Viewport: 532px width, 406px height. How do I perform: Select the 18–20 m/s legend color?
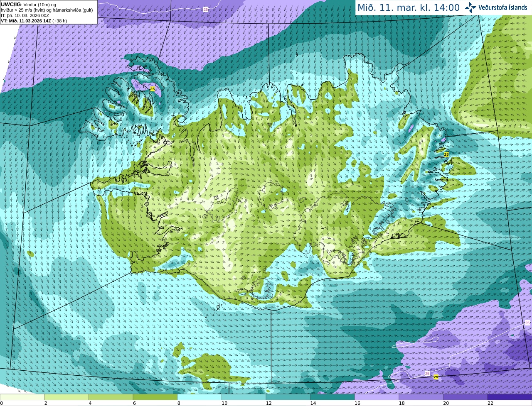421,397
